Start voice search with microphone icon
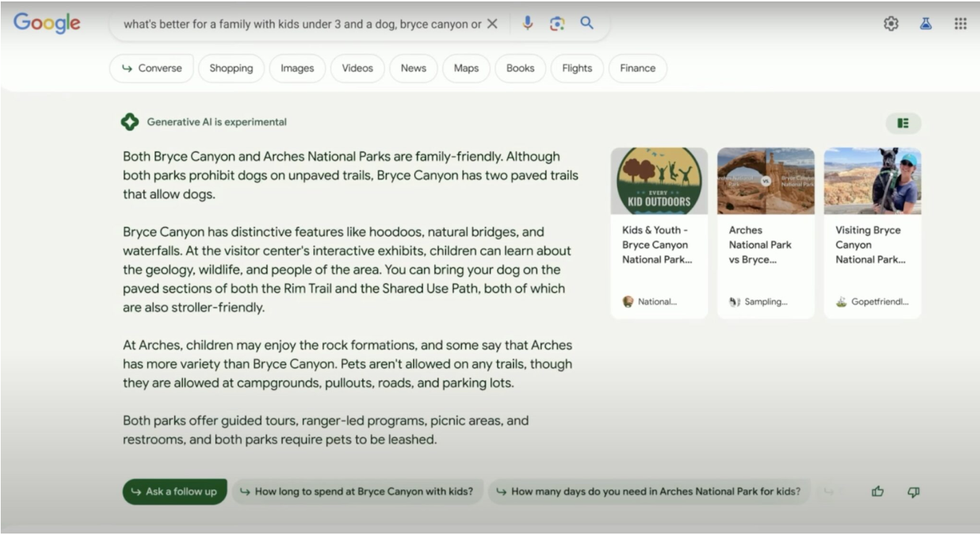The image size is (980, 535). tap(528, 23)
